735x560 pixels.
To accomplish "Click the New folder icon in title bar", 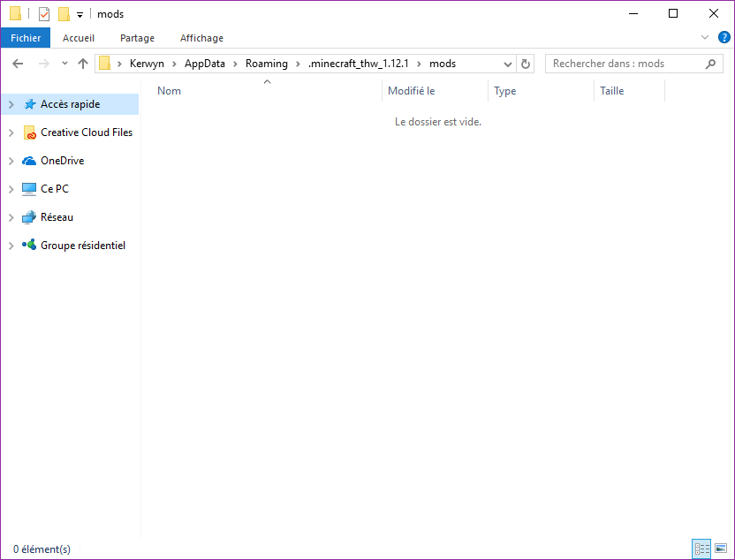I will pyautogui.click(x=64, y=14).
